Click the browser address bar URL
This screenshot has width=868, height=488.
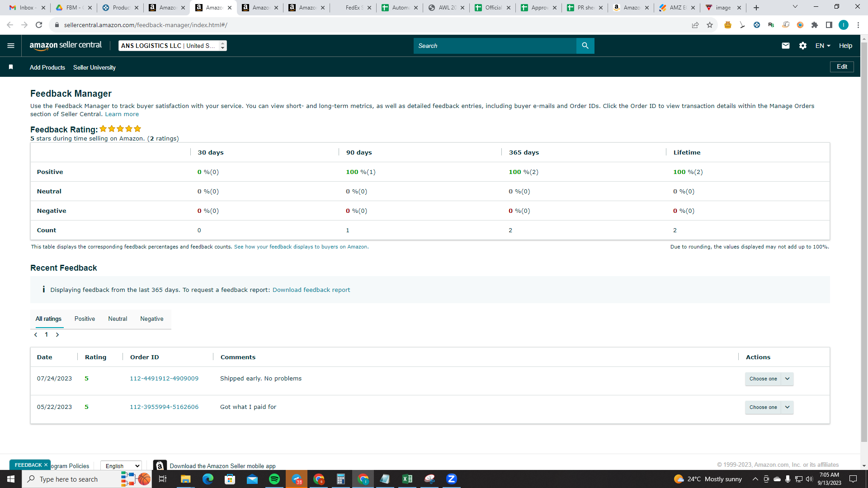[146, 25]
